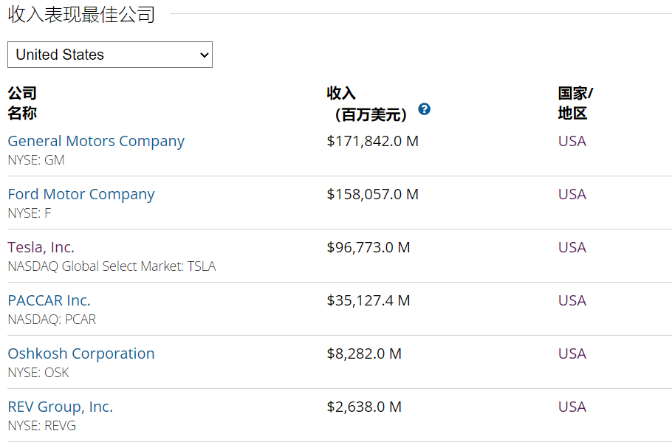This screenshot has width=672, height=445.
Task: Click the 国家/地区 column header
Action: (x=575, y=103)
